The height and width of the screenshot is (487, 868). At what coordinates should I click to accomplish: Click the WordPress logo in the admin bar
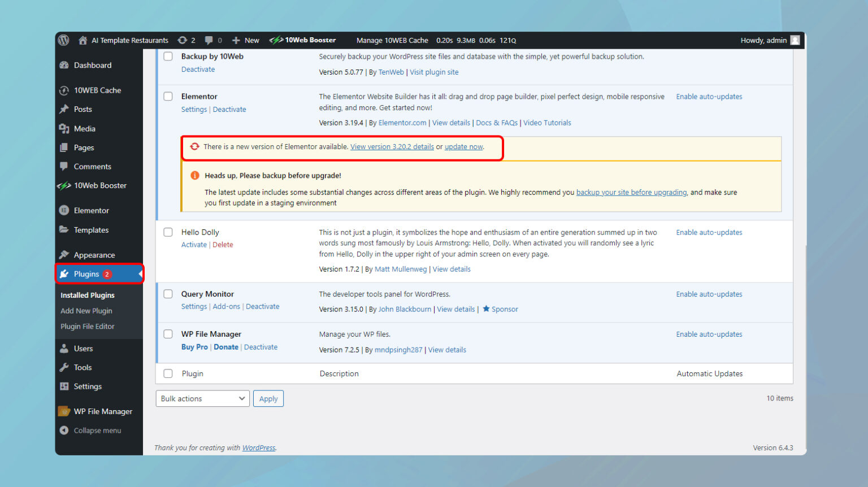click(63, 40)
